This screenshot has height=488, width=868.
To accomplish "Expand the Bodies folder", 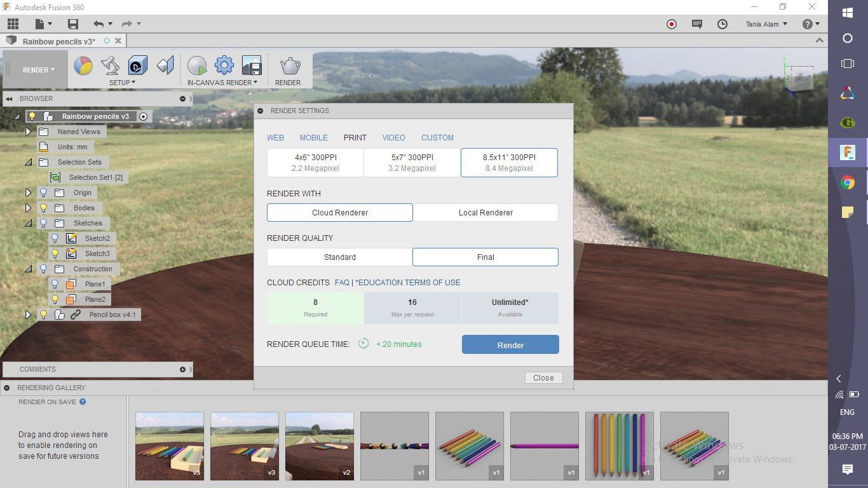I will pyautogui.click(x=29, y=208).
